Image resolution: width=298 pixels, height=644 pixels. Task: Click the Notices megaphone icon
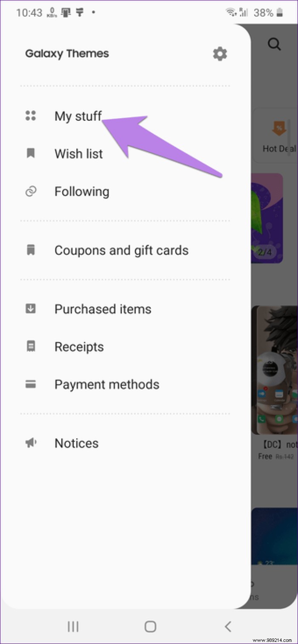click(30, 443)
